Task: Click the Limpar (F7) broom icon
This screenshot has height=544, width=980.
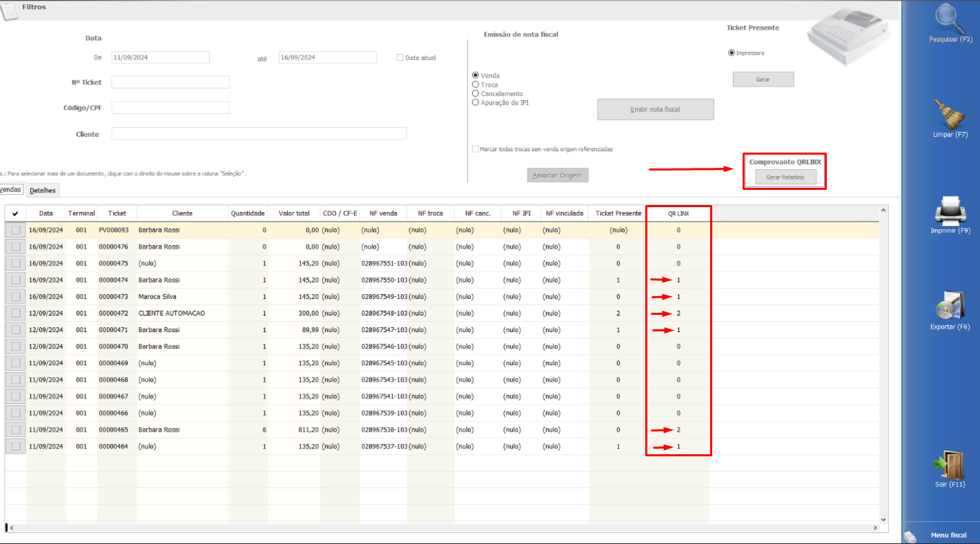Action: 950,114
